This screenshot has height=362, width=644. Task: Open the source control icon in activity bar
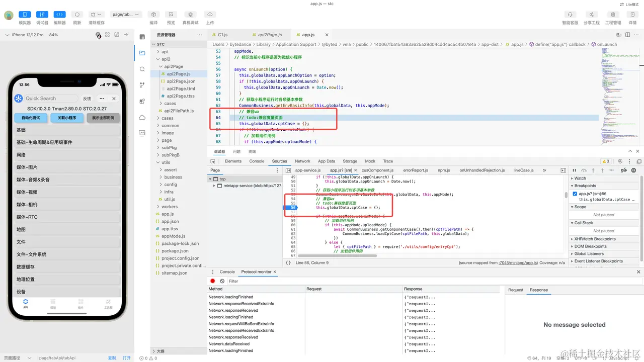142,85
